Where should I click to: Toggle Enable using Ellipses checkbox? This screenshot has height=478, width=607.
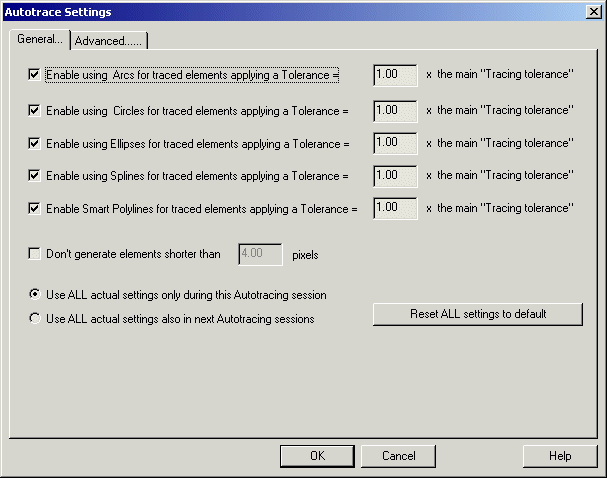click(35, 143)
